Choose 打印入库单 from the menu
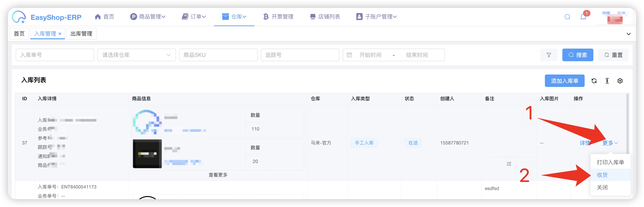The width and height of the screenshot is (644, 207). 610,162
